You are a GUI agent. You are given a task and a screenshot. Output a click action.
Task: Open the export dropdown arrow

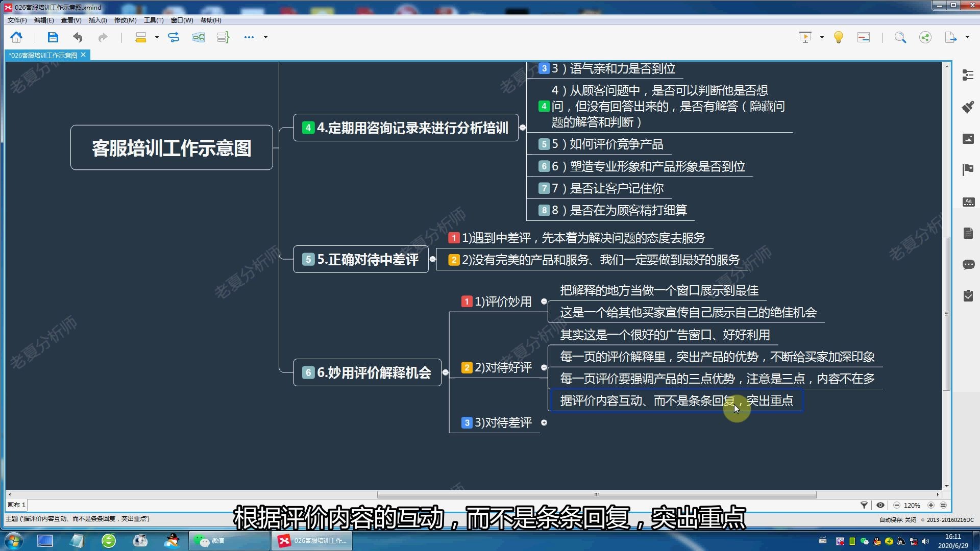click(967, 37)
